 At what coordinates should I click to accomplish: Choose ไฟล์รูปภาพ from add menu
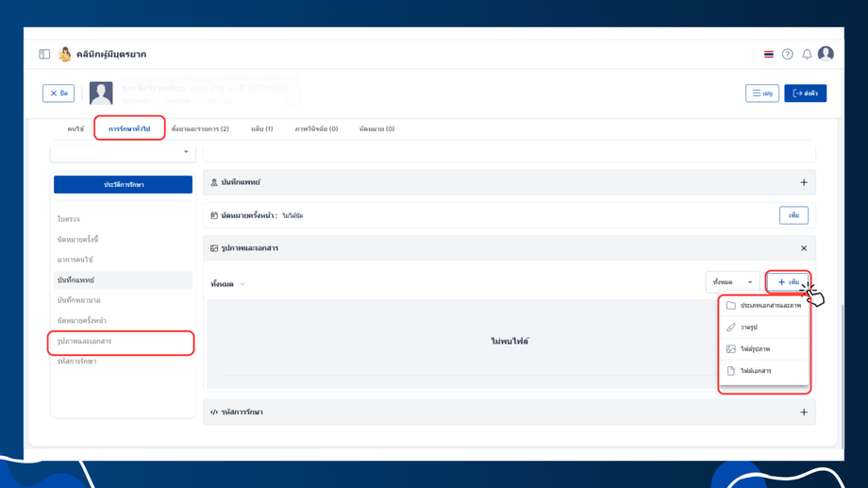pos(764,349)
